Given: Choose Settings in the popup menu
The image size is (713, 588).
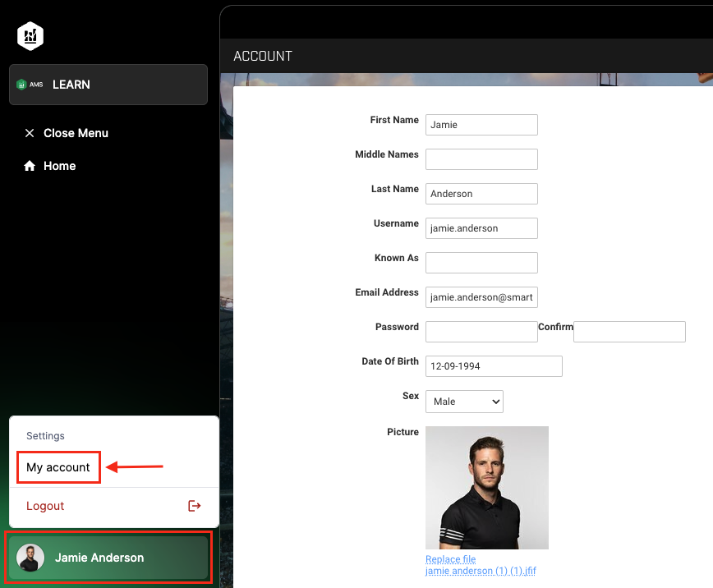Looking at the screenshot, I should tap(45, 436).
